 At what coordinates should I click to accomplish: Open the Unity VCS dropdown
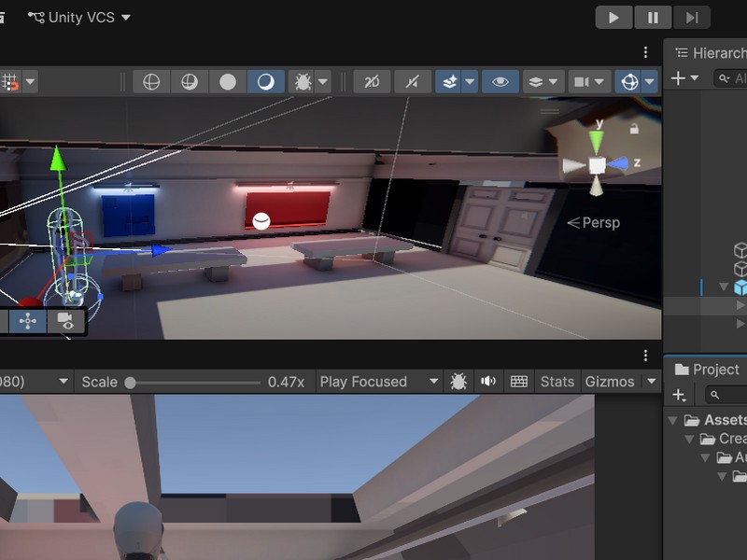[79, 18]
